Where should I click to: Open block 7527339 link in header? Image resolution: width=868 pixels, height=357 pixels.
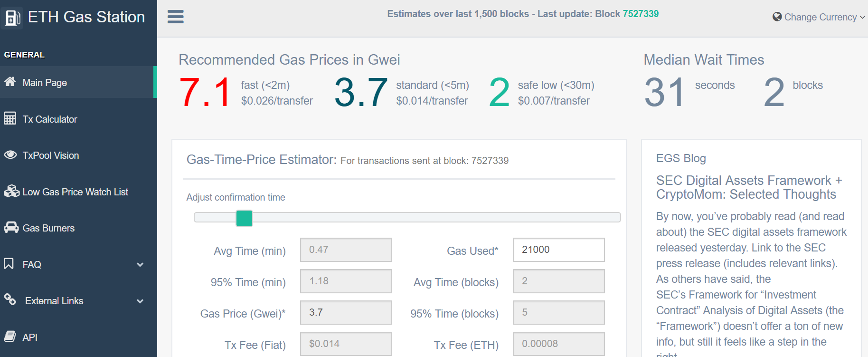point(641,14)
